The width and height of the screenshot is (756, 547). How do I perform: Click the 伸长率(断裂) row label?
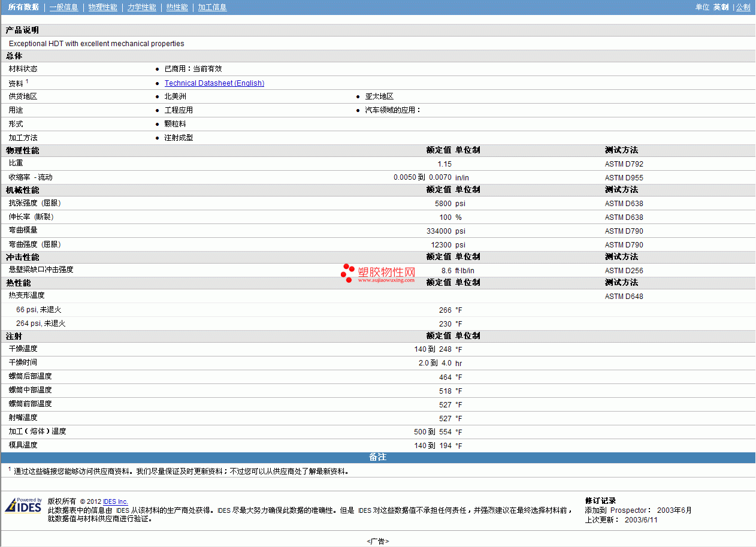click(32, 217)
